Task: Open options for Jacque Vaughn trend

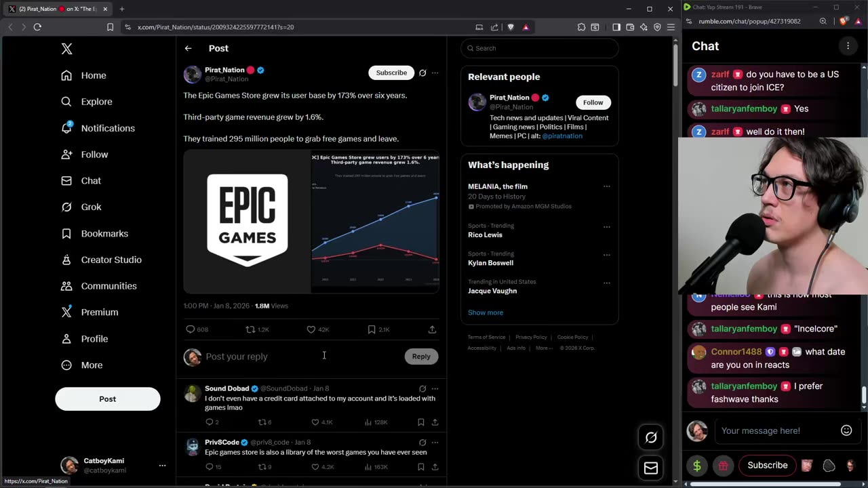Action: click(607, 283)
